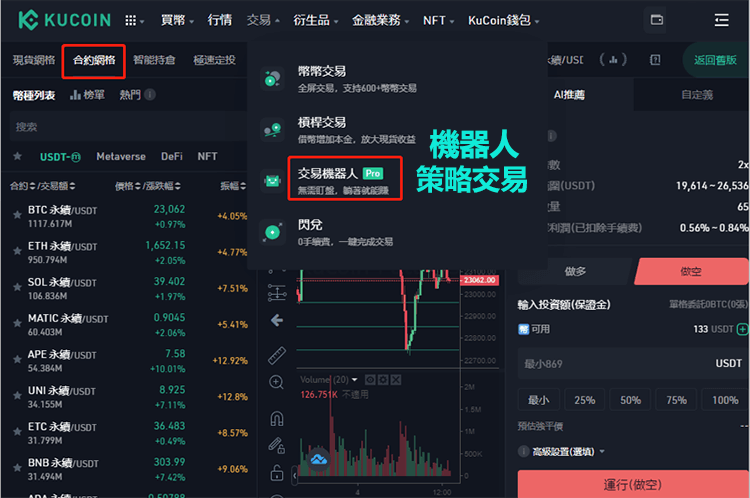
Task: Click the cloud chart icon on volume
Action: pyautogui.click(x=319, y=460)
